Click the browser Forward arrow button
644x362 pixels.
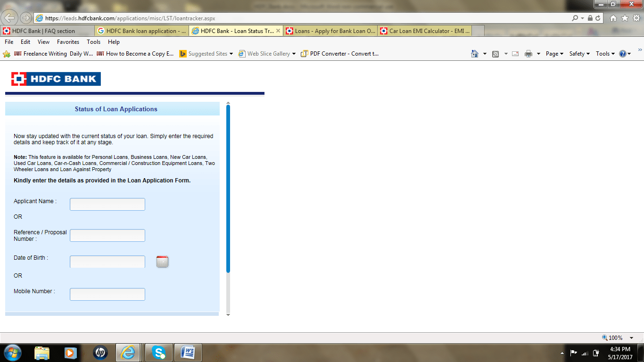click(x=25, y=18)
